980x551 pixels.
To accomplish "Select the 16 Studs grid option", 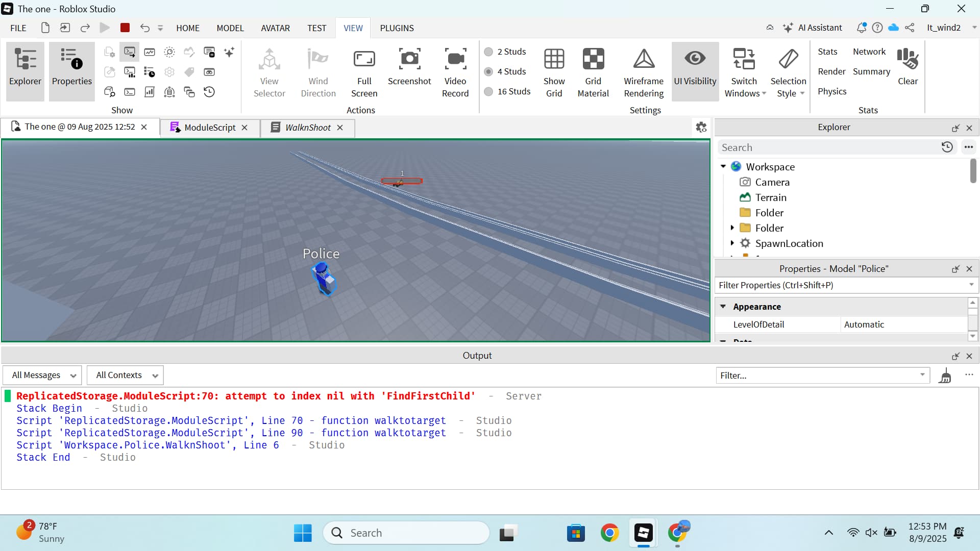I will click(489, 91).
